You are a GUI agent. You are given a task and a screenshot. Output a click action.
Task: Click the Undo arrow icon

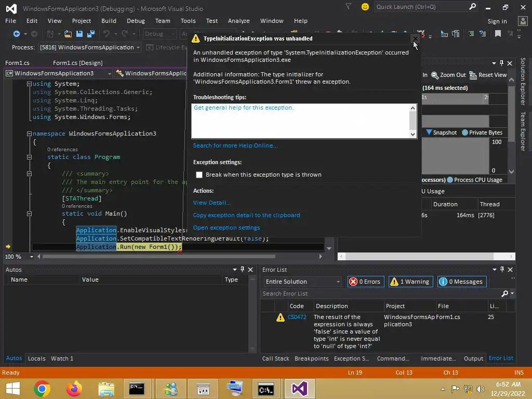[x=107, y=34]
